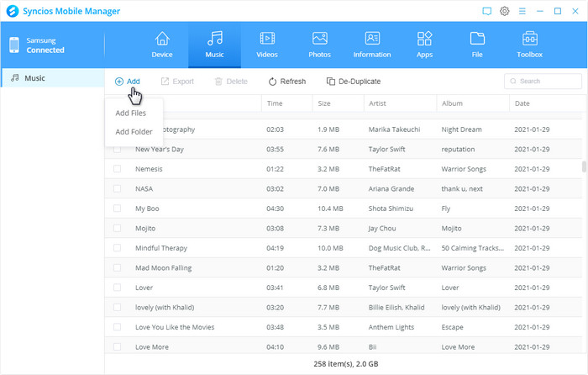Click album thank u, next
The width and height of the screenshot is (588, 375).
point(462,189)
